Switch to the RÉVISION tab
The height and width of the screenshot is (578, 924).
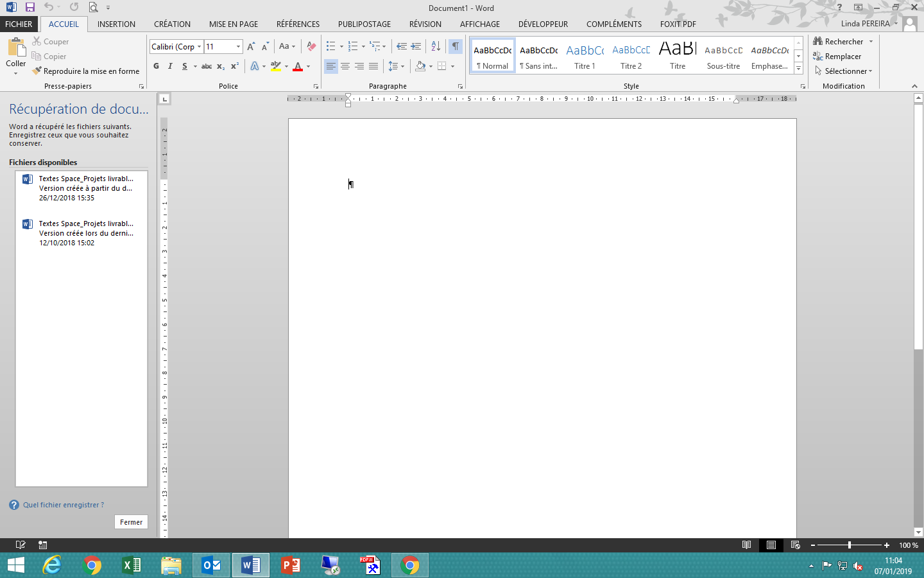pos(425,24)
